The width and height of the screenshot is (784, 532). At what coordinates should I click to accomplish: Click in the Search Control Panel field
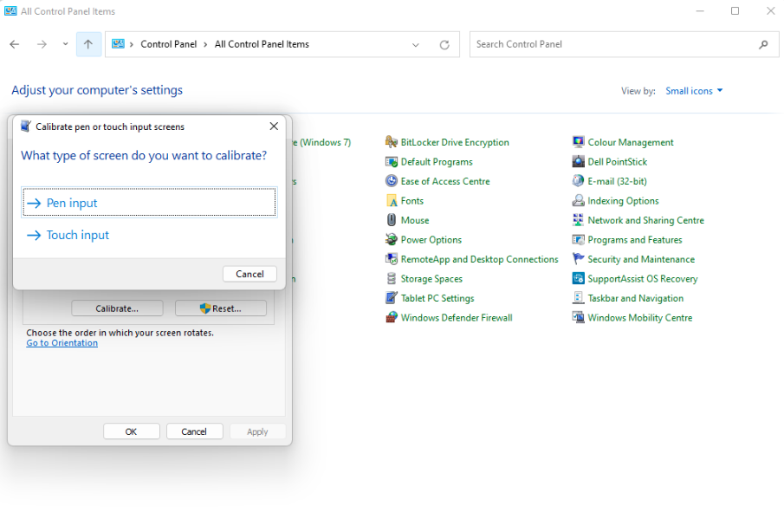[x=615, y=44]
